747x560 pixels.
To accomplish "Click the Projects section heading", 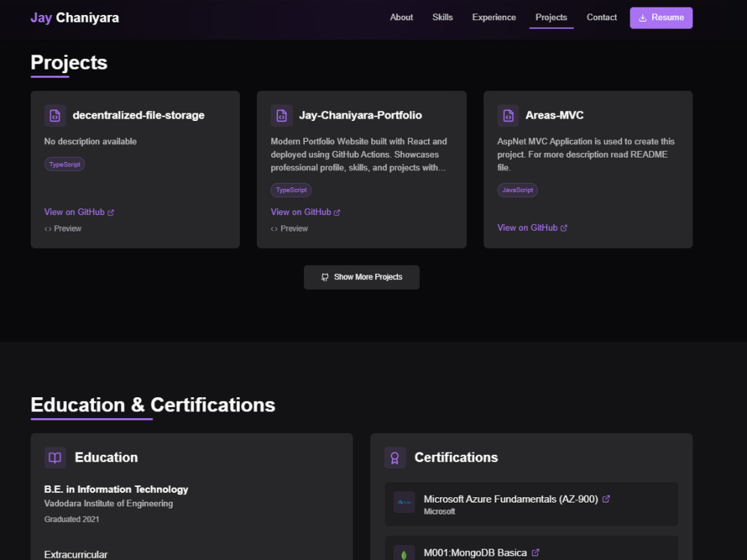I will coord(69,63).
